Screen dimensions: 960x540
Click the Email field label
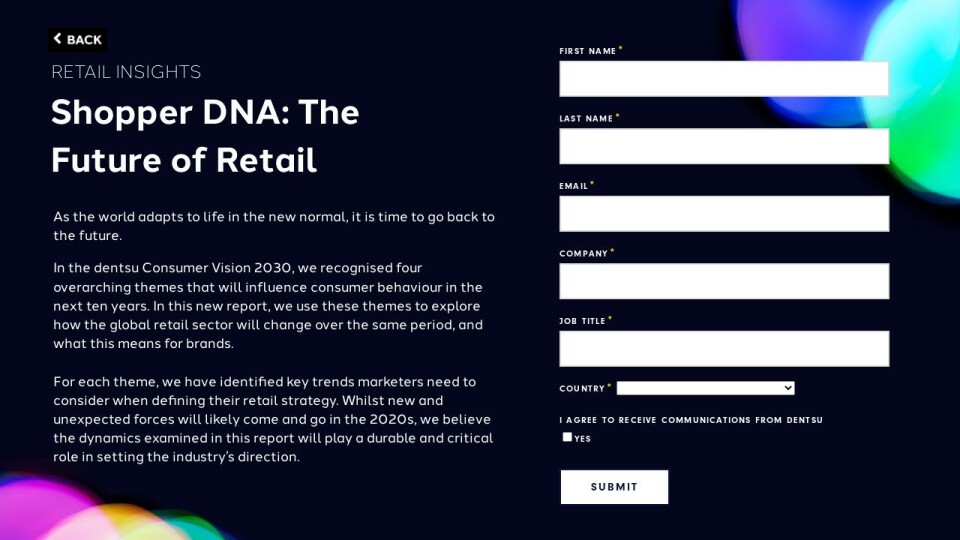coord(574,186)
